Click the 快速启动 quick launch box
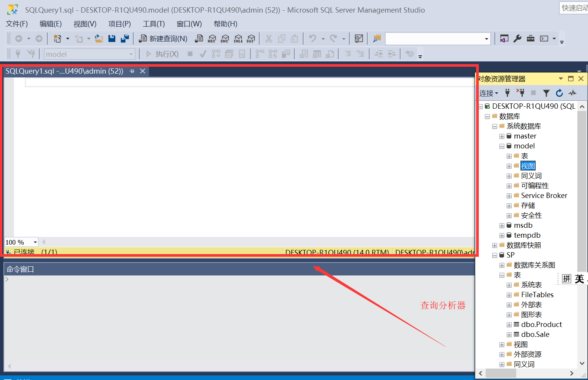This screenshot has height=380, width=588. (x=574, y=8)
